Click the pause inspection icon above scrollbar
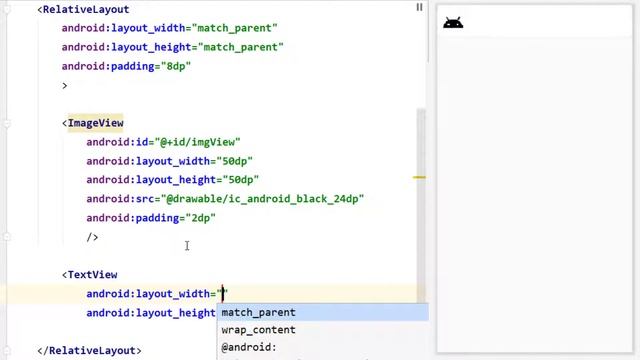This screenshot has width=640, height=360. [x=419, y=7]
